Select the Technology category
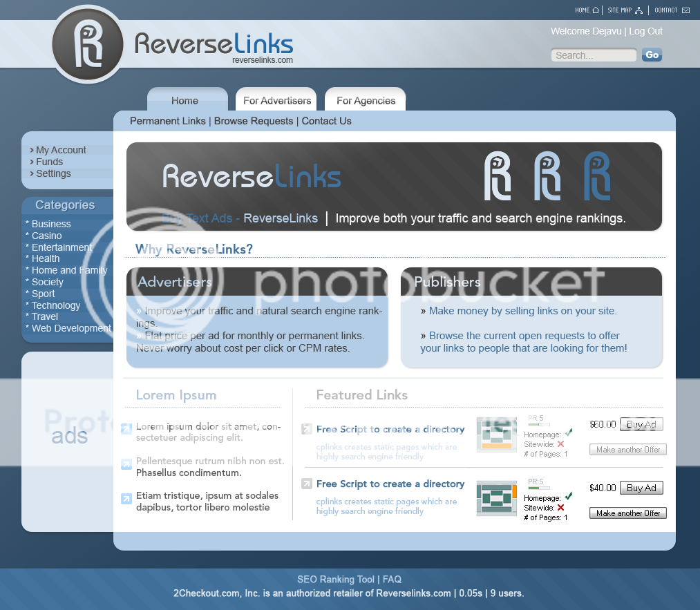The height and width of the screenshot is (610, 700). (56, 305)
